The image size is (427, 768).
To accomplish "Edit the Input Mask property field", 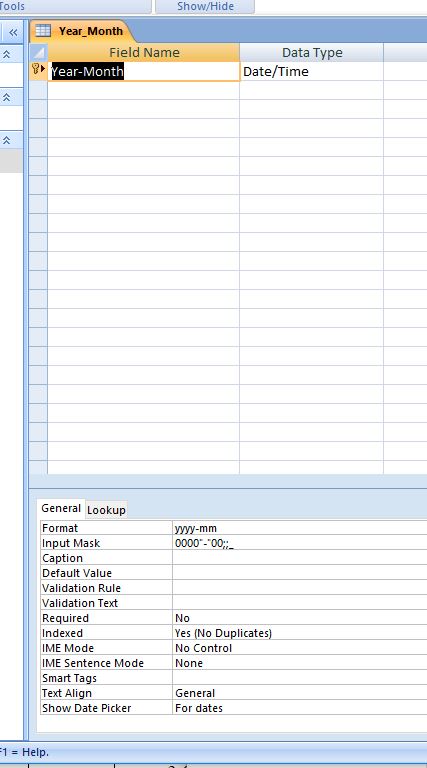I will point(300,543).
